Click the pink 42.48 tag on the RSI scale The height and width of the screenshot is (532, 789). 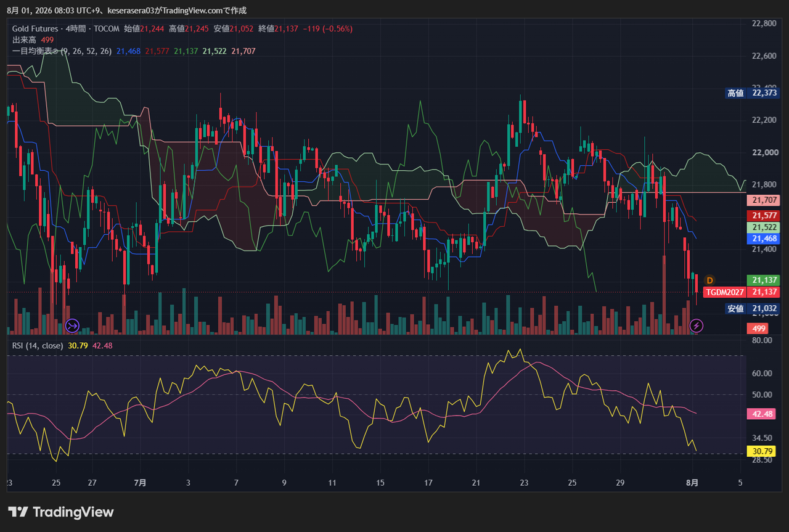pos(760,414)
